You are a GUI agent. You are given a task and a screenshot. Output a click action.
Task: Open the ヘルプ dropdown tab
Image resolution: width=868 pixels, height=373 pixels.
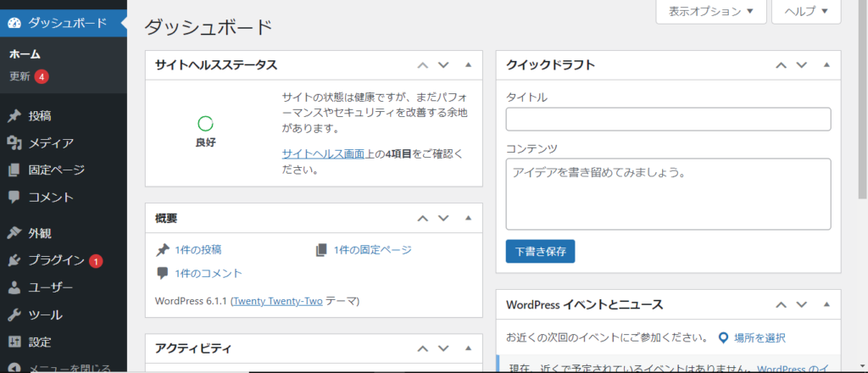(805, 12)
